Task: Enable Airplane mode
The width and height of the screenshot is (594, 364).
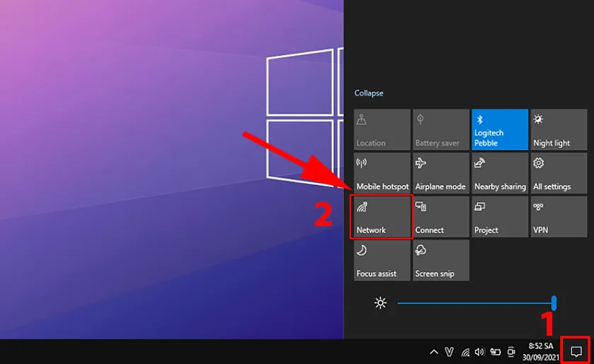Action: click(441, 173)
